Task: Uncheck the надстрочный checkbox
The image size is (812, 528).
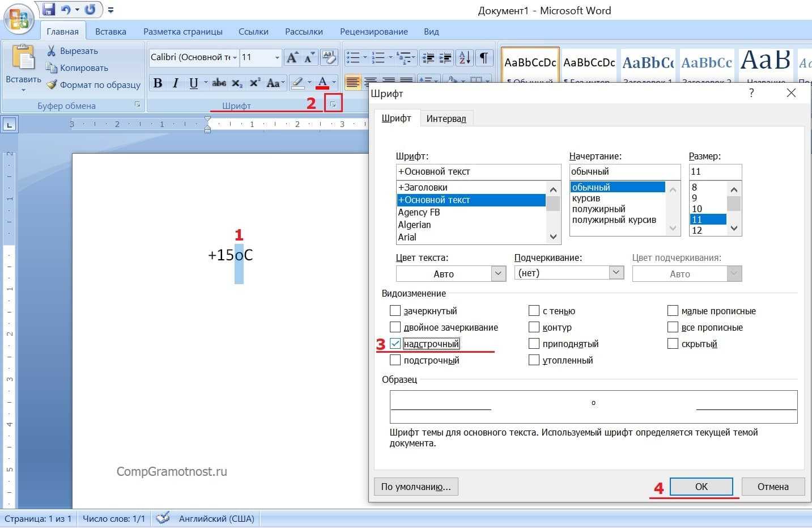Action: pyautogui.click(x=396, y=344)
